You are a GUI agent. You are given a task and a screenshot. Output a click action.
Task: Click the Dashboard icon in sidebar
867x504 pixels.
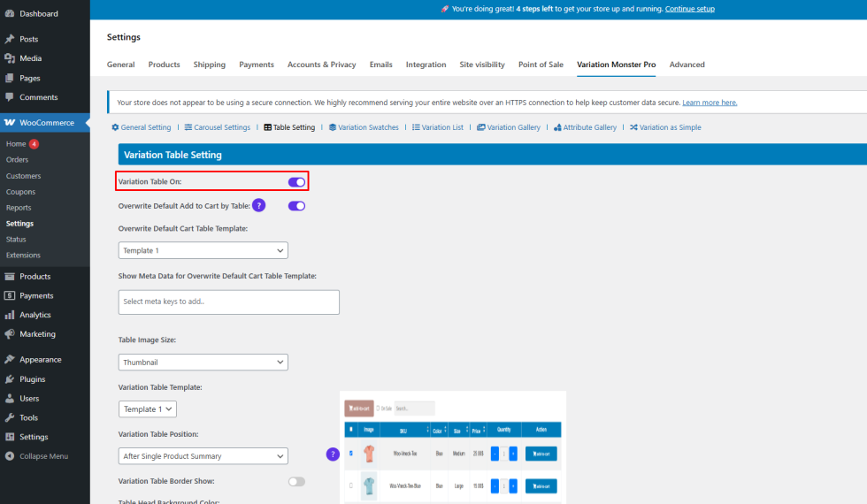tap(10, 13)
